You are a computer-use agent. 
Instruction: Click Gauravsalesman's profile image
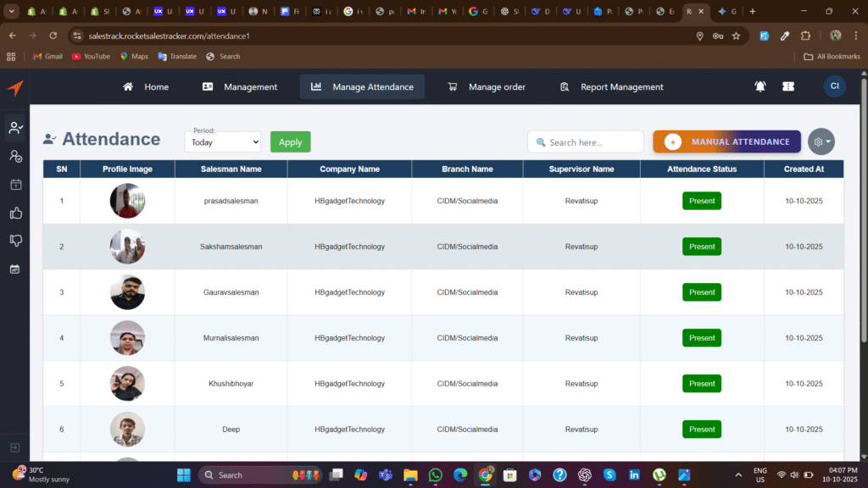[127, 292]
